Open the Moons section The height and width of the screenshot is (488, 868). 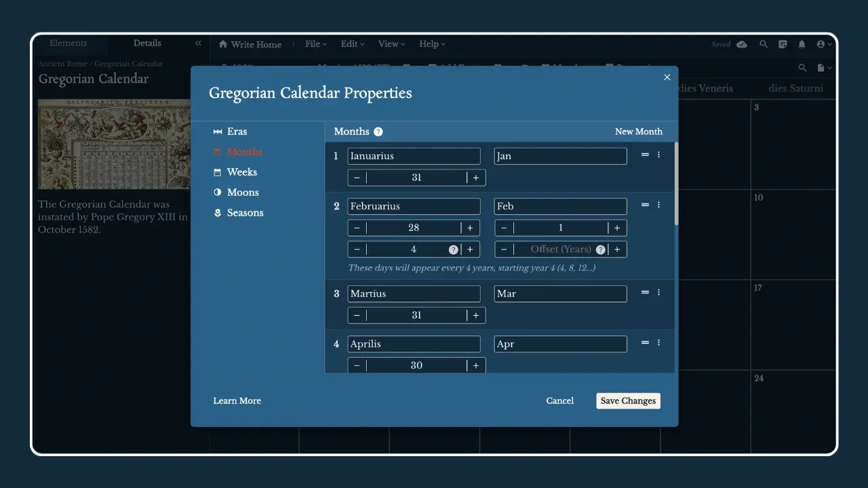point(236,192)
